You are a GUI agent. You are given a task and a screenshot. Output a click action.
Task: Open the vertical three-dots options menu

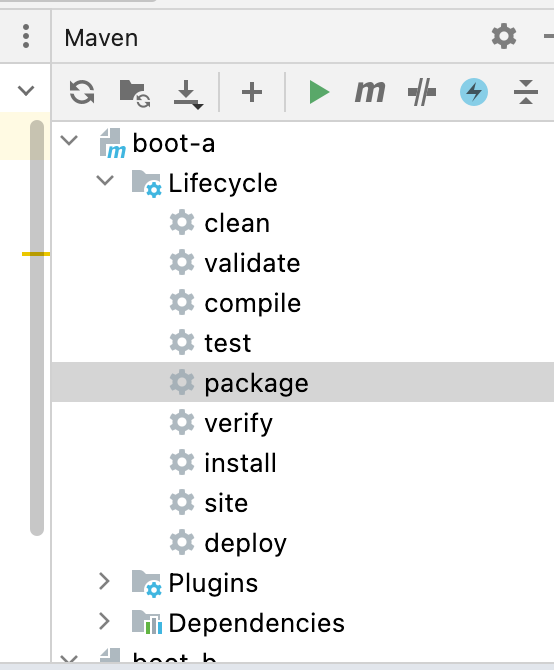[x=26, y=36]
